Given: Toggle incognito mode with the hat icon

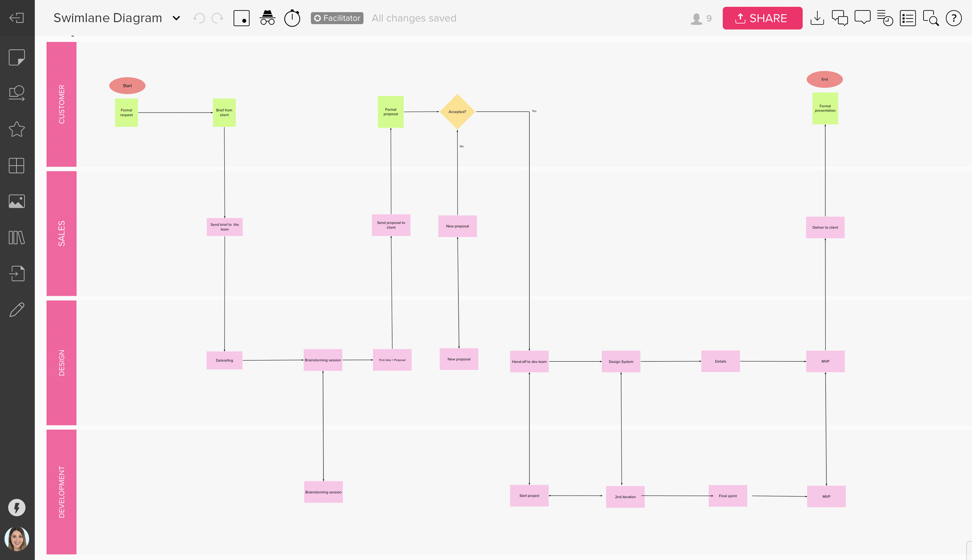Looking at the screenshot, I should 268,18.
